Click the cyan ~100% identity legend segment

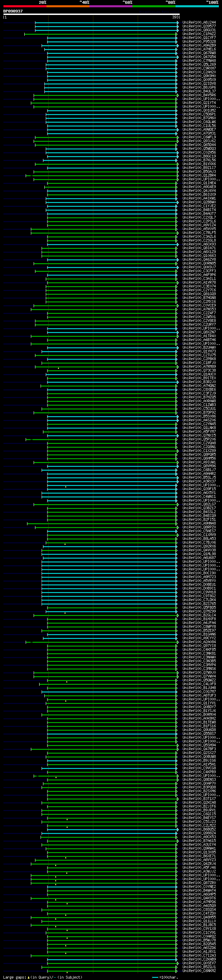coord(197,6)
